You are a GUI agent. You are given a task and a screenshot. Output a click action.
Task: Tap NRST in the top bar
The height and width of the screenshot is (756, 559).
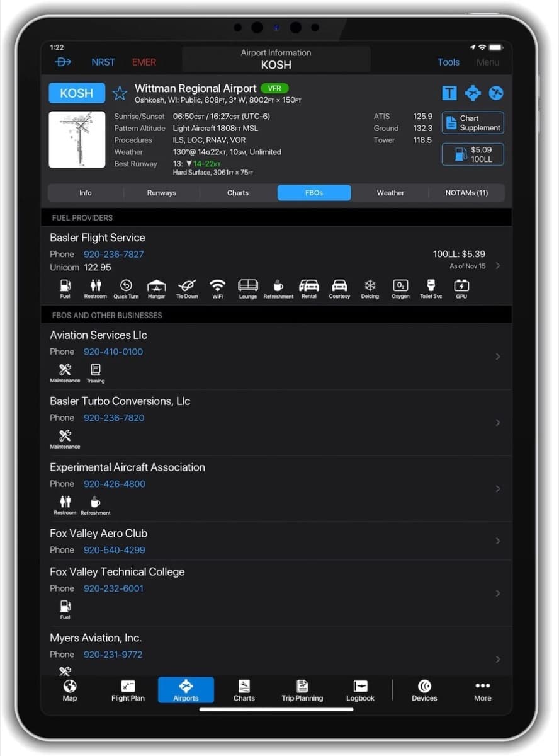(103, 62)
